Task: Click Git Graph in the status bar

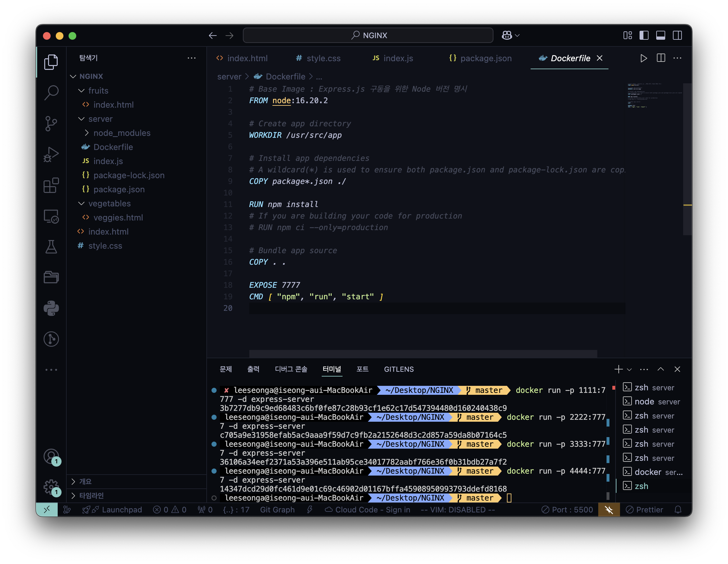Action: coord(277,510)
